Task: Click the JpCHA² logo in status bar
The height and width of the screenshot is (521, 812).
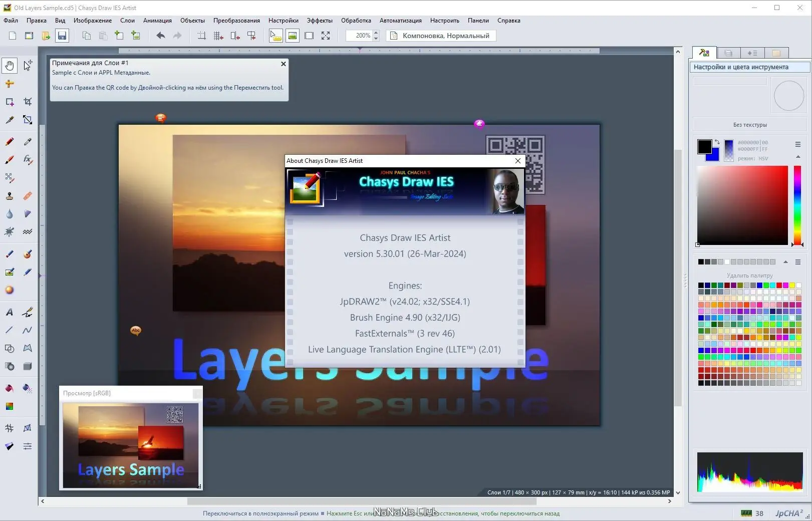Action: [x=789, y=513]
